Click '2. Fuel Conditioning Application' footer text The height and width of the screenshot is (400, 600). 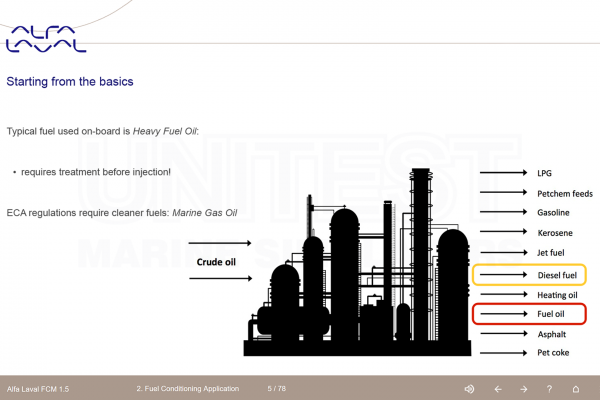[188, 389]
